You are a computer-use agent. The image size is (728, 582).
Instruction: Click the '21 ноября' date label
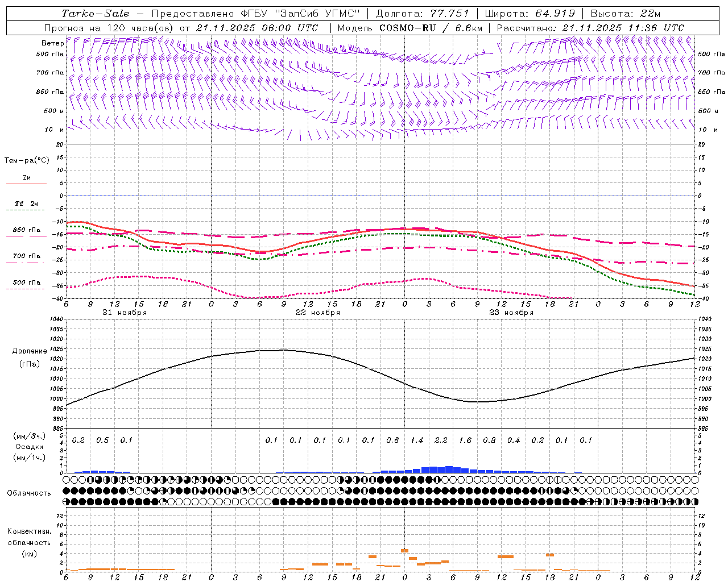point(125,313)
